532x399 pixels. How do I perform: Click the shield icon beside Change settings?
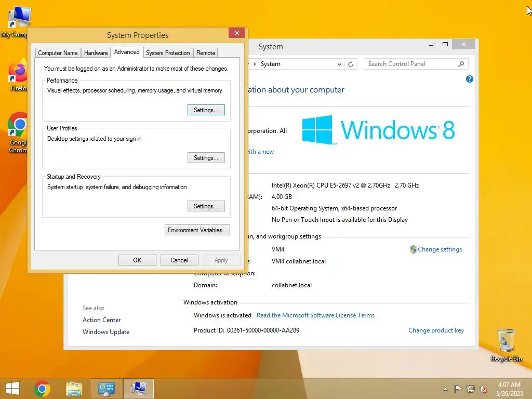point(413,249)
